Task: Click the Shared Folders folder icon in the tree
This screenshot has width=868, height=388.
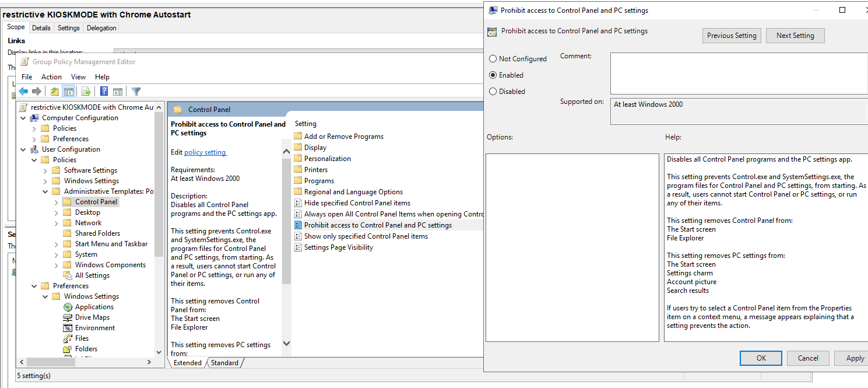Action: point(68,233)
